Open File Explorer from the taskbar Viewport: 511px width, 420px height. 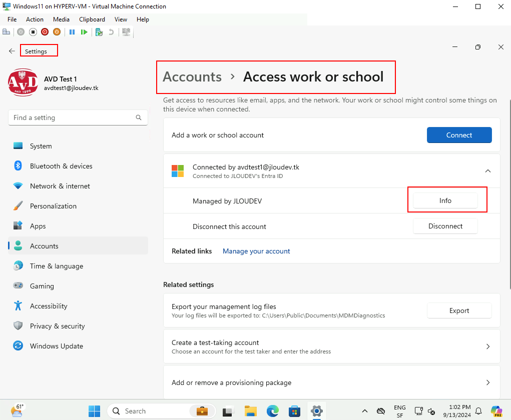point(251,411)
